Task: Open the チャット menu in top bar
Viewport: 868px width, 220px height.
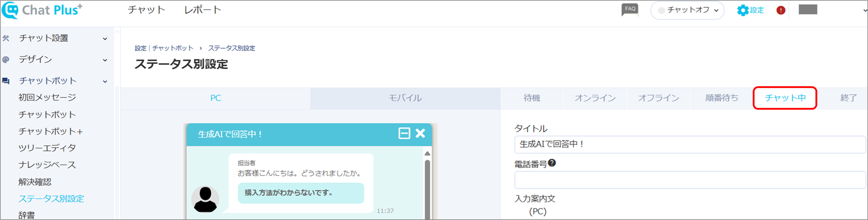Action: (147, 10)
